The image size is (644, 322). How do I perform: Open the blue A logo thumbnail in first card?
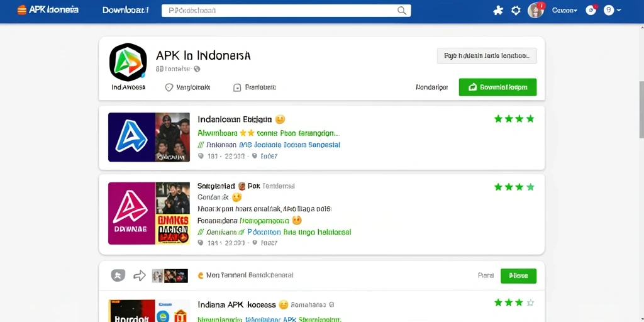click(x=131, y=137)
